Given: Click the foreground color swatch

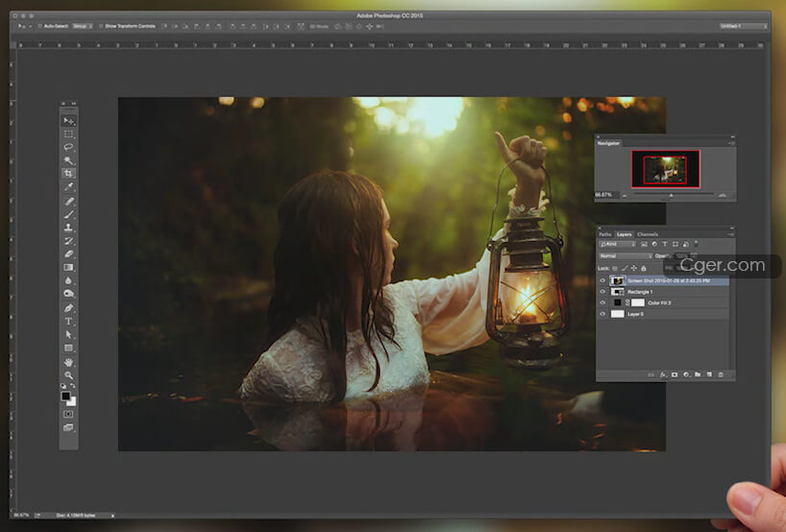Looking at the screenshot, I should [65, 397].
